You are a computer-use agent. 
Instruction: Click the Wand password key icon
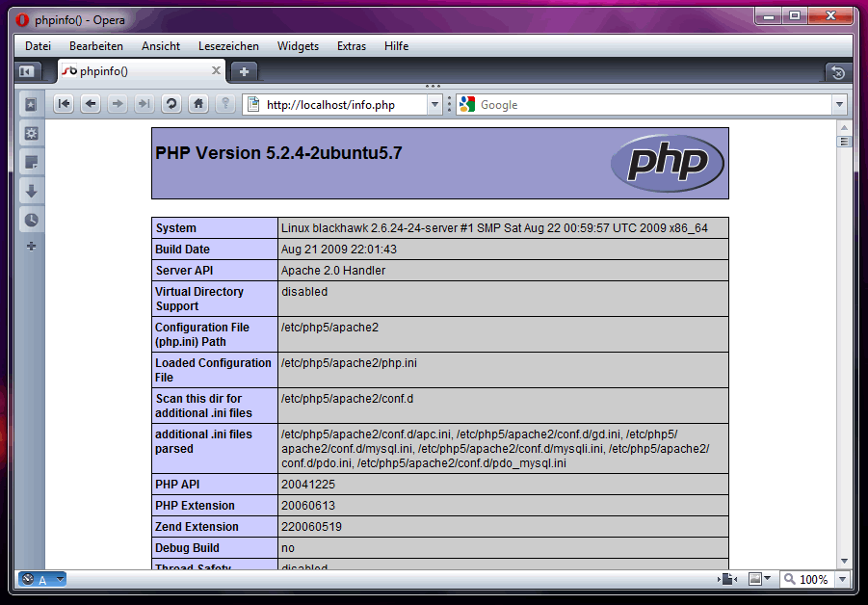225,103
